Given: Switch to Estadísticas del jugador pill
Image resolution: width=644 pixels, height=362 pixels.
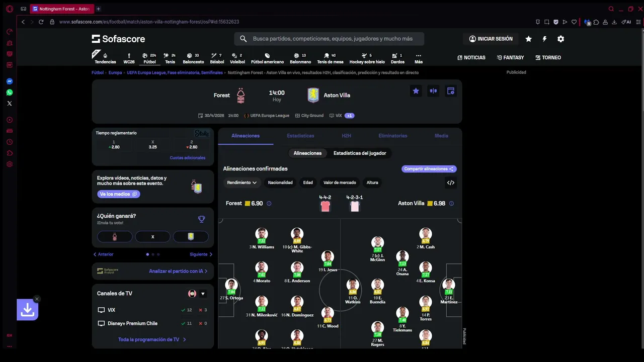Looking at the screenshot, I should click(x=360, y=153).
